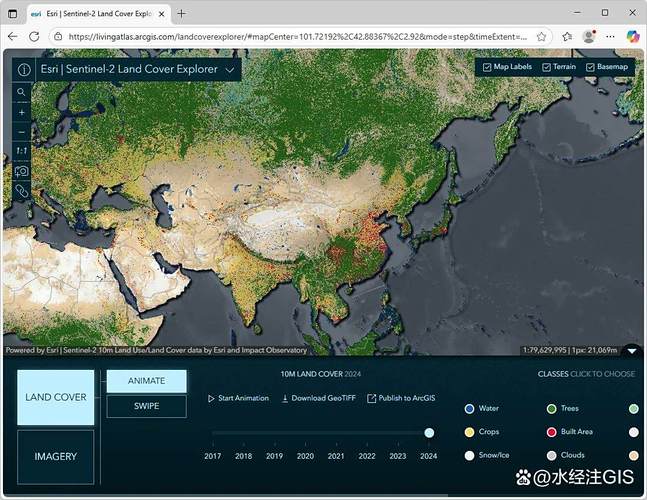Start the land cover animation
Image resolution: width=647 pixels, height=500 pixels.
[x=238, y=398]
